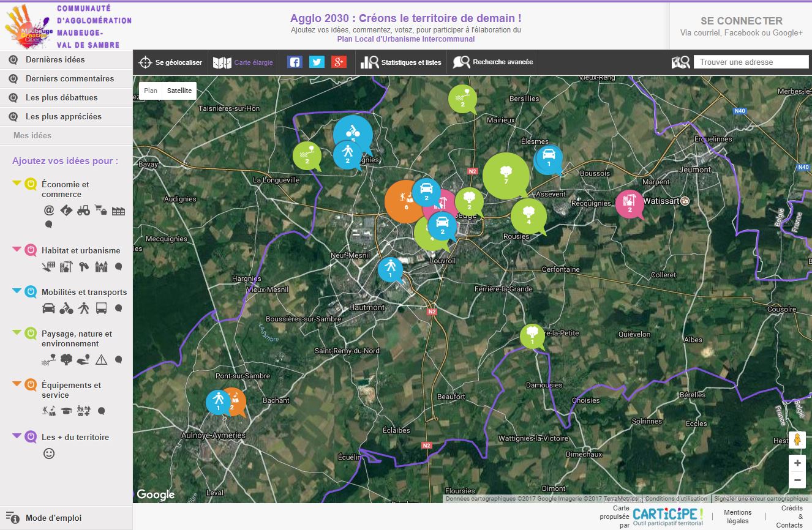This screenshot has height=530, width=812.
Task: Click the tractor icon under Économie et commerce
Action: pos(83,211)
